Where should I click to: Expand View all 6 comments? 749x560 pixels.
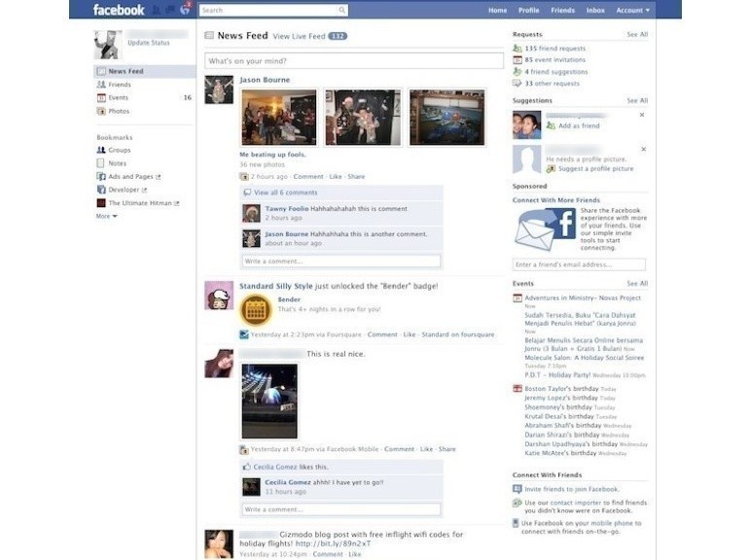point(285,192)
